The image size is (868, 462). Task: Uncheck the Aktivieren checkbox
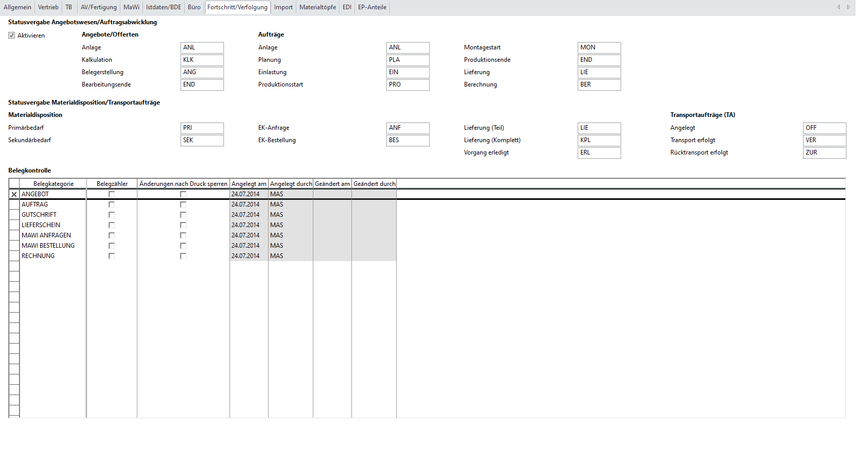click(12, 36)
